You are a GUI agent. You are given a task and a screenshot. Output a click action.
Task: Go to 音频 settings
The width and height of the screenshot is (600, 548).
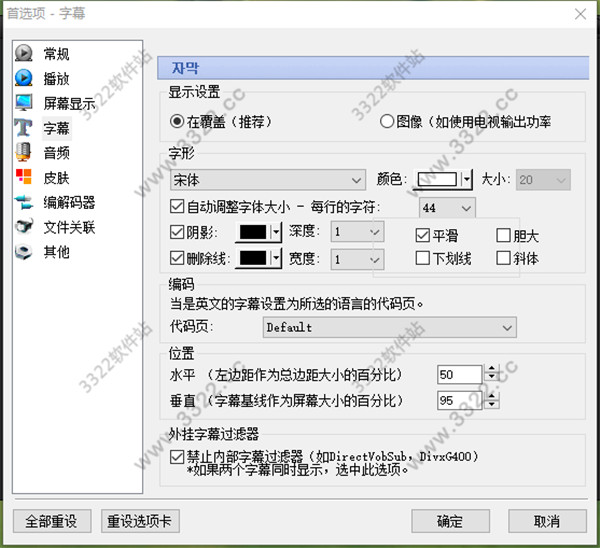pyautogui.click(x=56, y=153)
